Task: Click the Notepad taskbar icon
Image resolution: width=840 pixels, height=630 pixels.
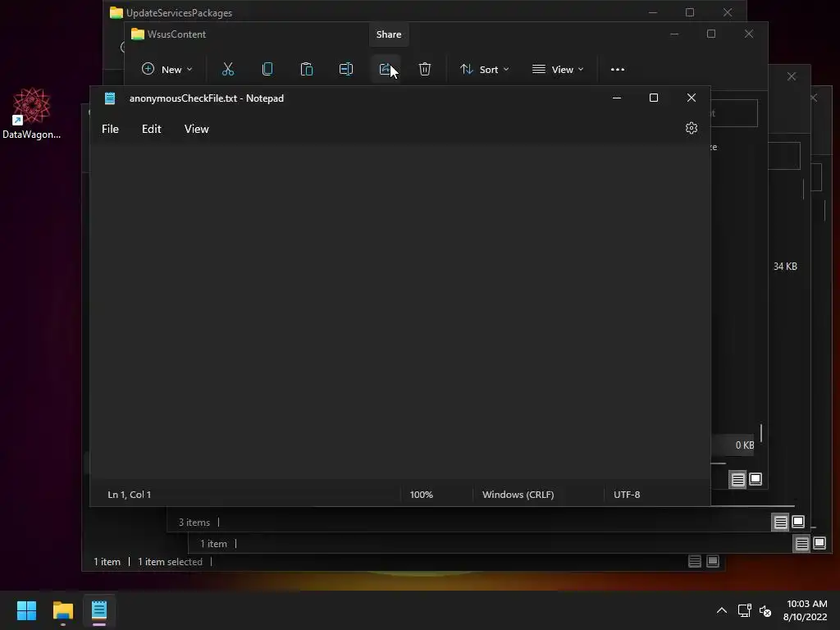Action: click(x=99, y=610)
